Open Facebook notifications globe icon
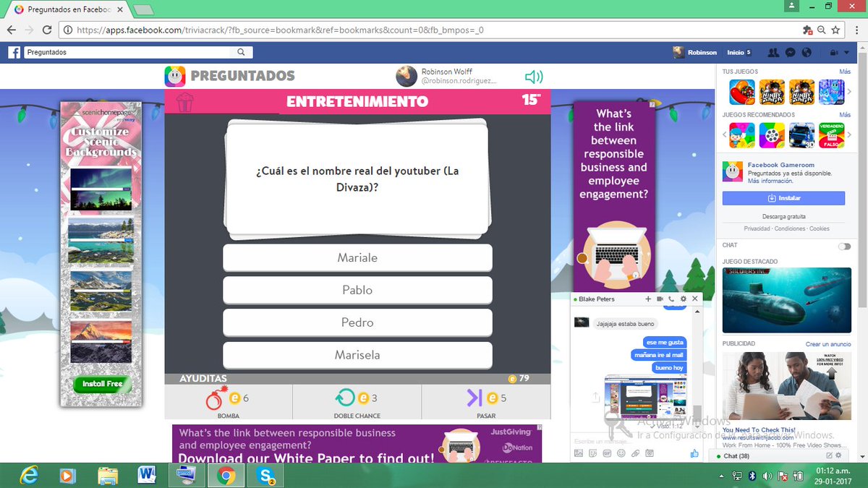868x488 pixels. click(x=807, y=53)
